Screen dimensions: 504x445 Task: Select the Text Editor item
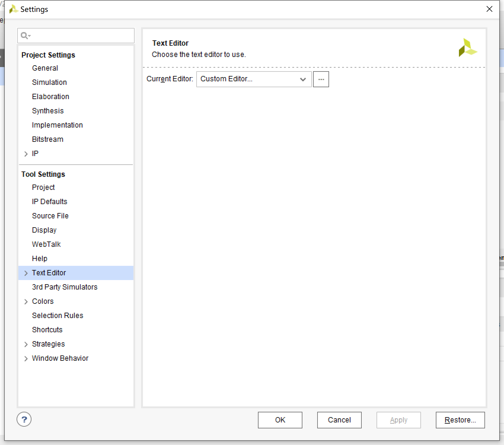click(x=49, y=273)
